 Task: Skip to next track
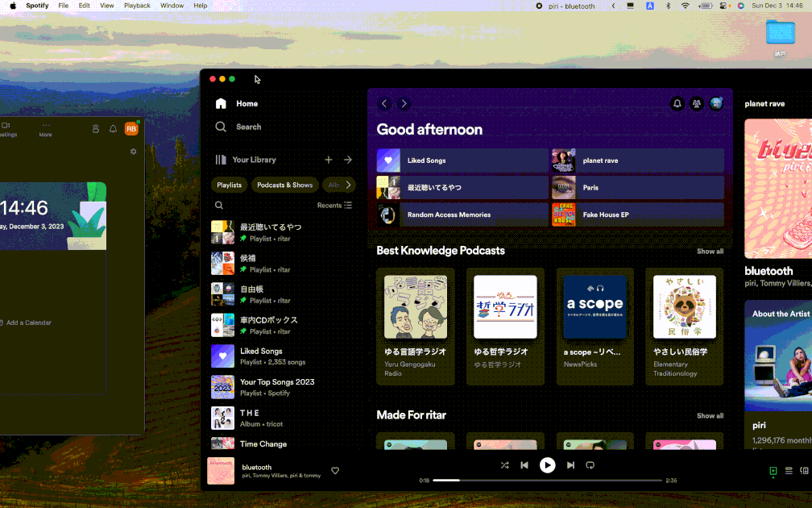(x=570, y=465)
